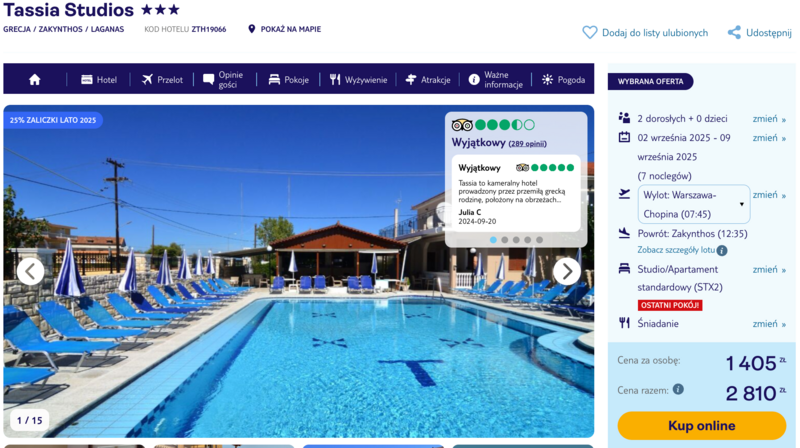Open the Wylot Warszawa-Chopina departure dropdown
The width and height of the screenshot is (800, 448).
click(694, 204)
